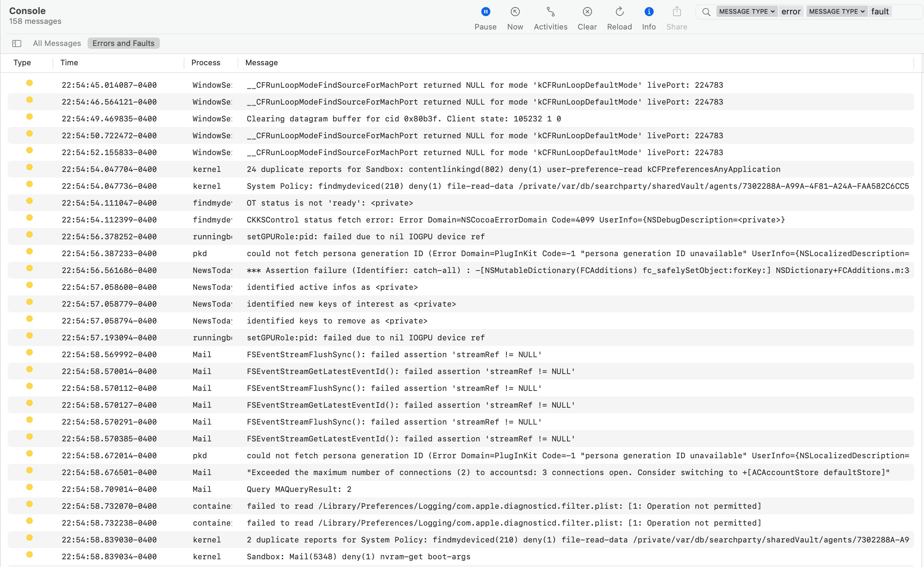This screenshot has width=924, height=567.
Task: Select the Mail Query MAQueryResult row
Action: tap(299, 489)
